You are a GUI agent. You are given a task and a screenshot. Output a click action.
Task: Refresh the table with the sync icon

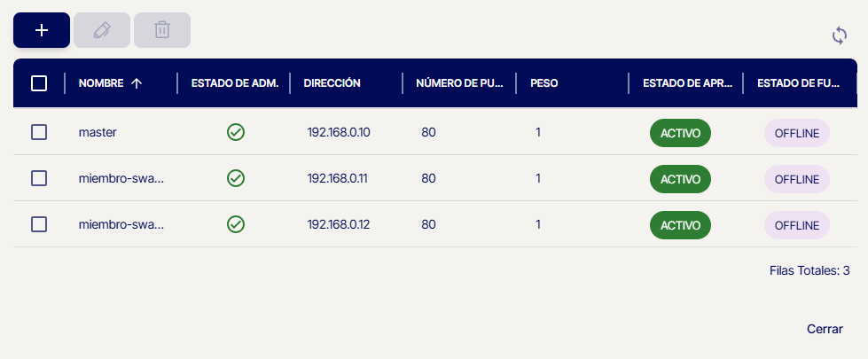840,35
